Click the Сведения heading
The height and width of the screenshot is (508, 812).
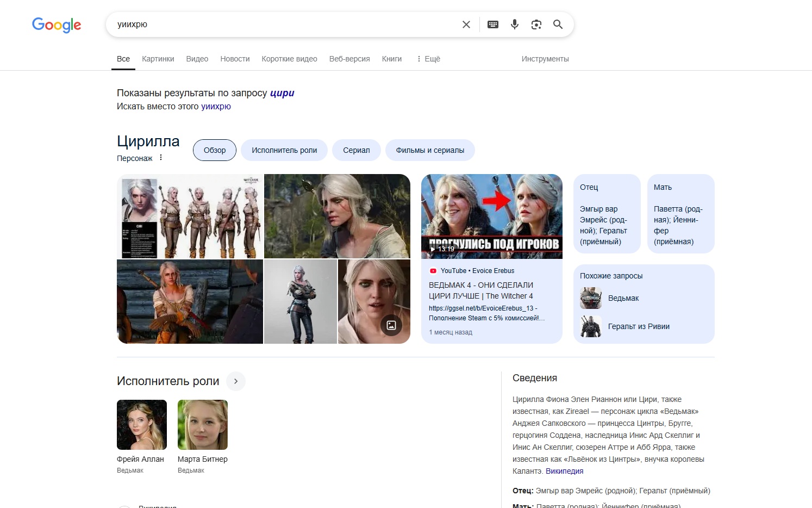point(535,378)
